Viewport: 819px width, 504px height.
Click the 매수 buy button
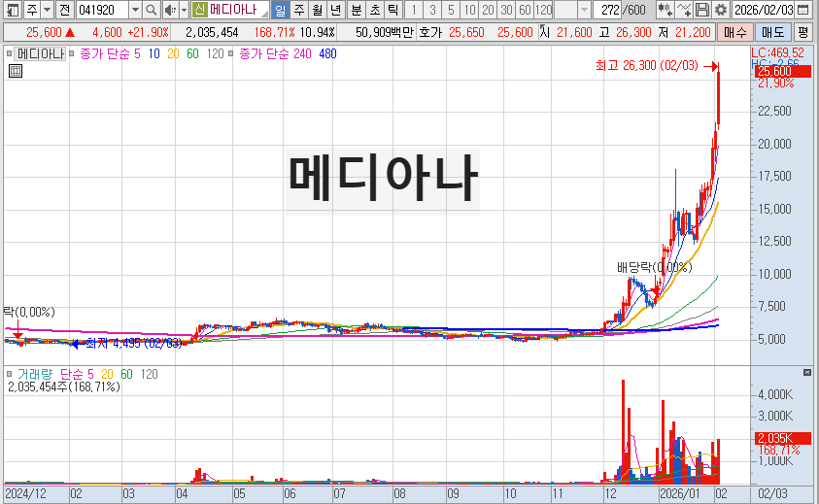735,32
